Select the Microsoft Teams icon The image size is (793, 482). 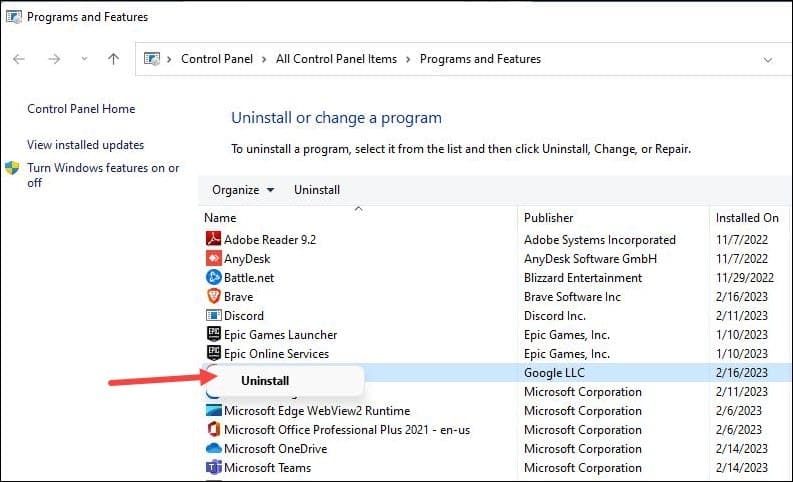pyautogui.click(x=212, y=468)
